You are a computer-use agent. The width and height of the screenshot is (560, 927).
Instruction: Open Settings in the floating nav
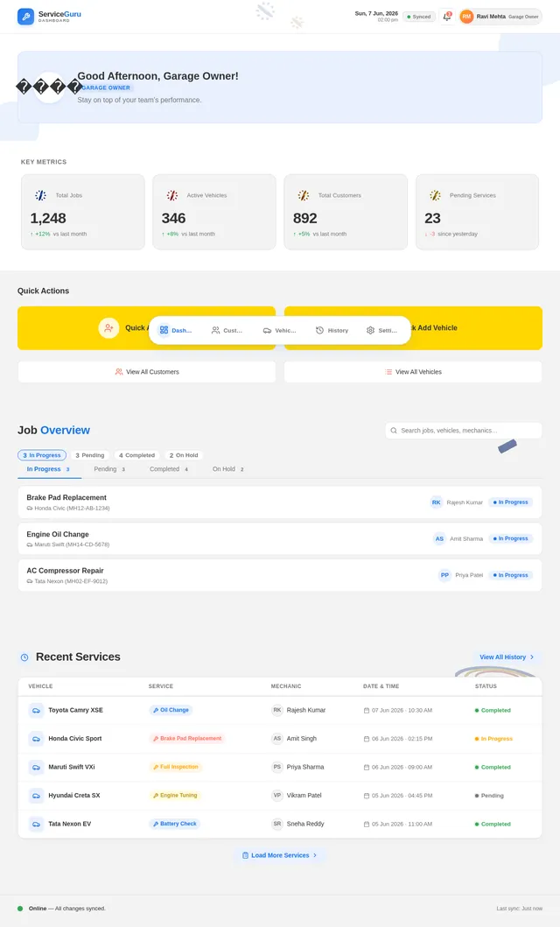pos(381,331)
